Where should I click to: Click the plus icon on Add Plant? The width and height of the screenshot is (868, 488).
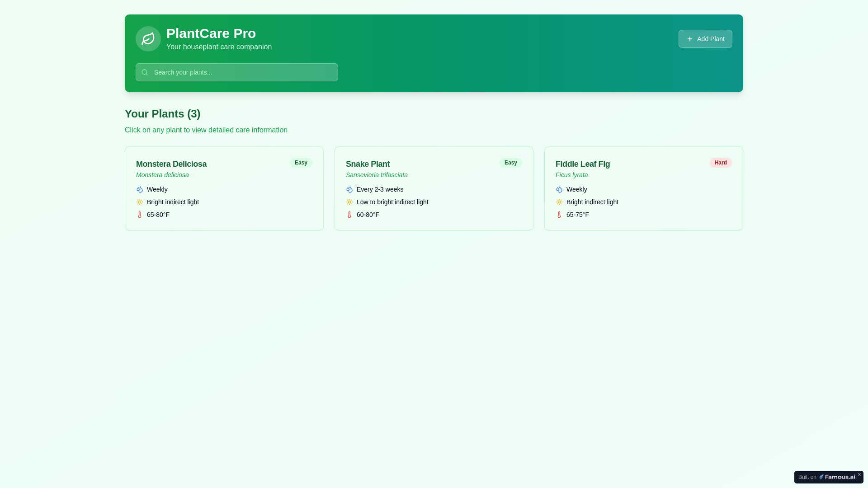[690, 39]
